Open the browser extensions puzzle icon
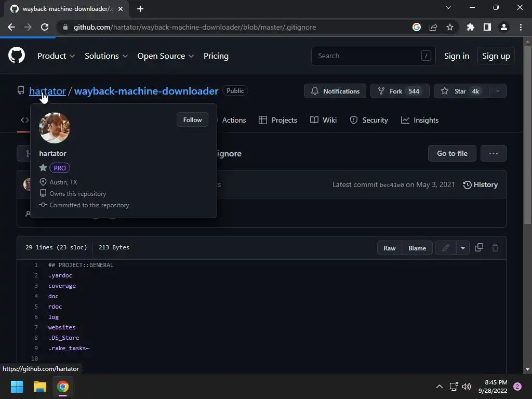The height and width of the screenshot is (399, 532). (x=470, y=27)
